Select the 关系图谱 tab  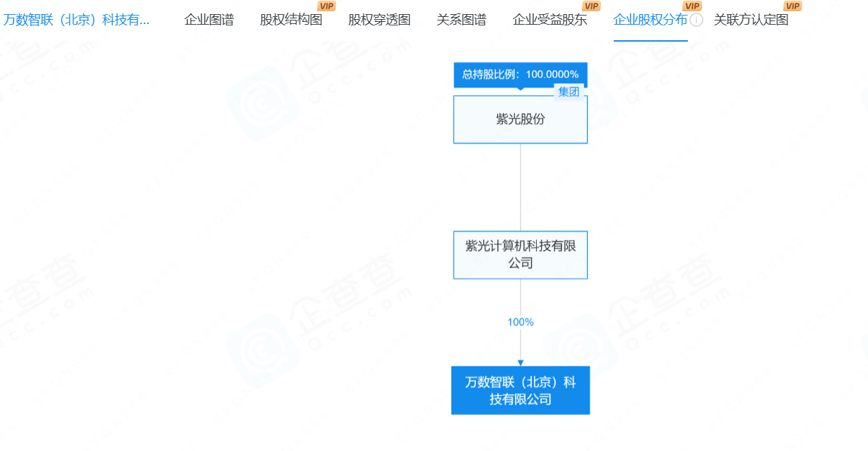(x=461, y=20)
